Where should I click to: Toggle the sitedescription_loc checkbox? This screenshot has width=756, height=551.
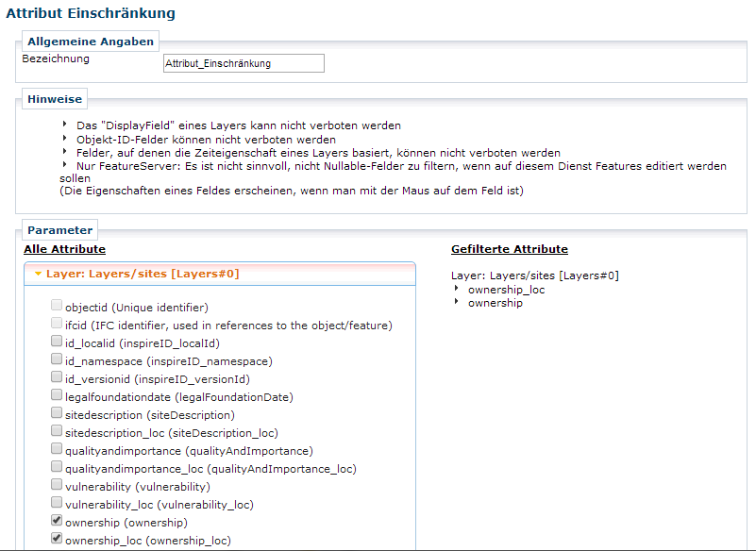click(x=57, y=432)
